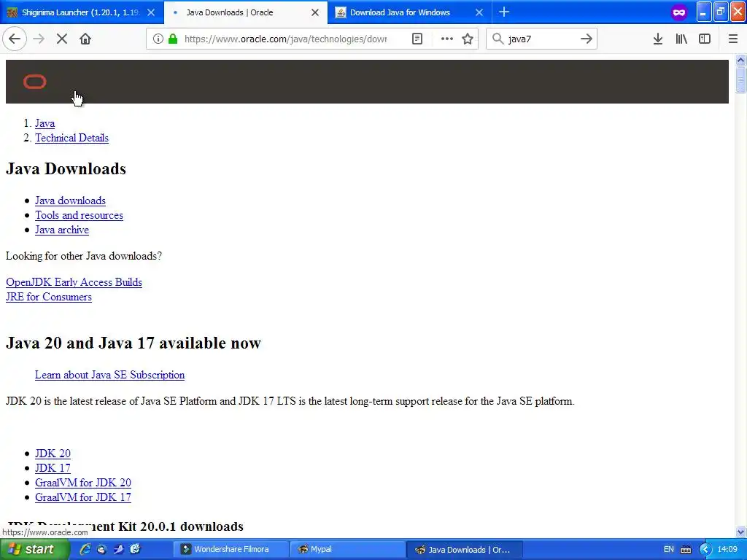Open Mypal from the taskbar

[x=347, y=550]
